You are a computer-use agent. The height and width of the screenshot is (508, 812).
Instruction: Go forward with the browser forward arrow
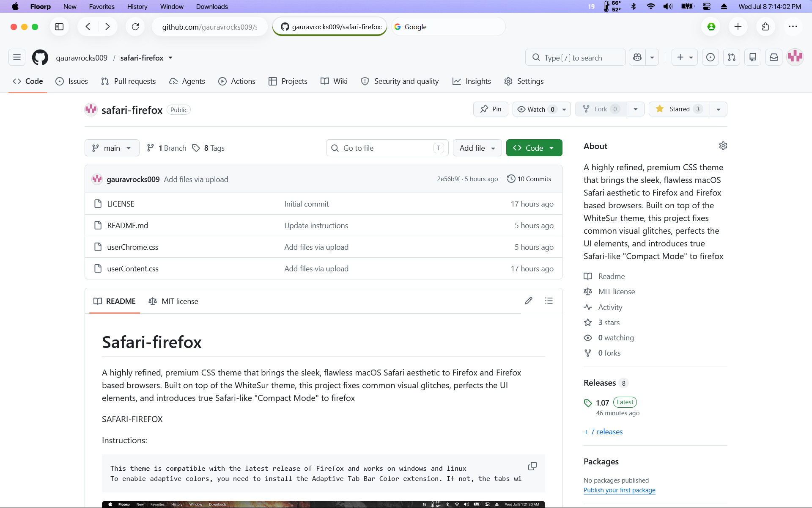(107, 27)
